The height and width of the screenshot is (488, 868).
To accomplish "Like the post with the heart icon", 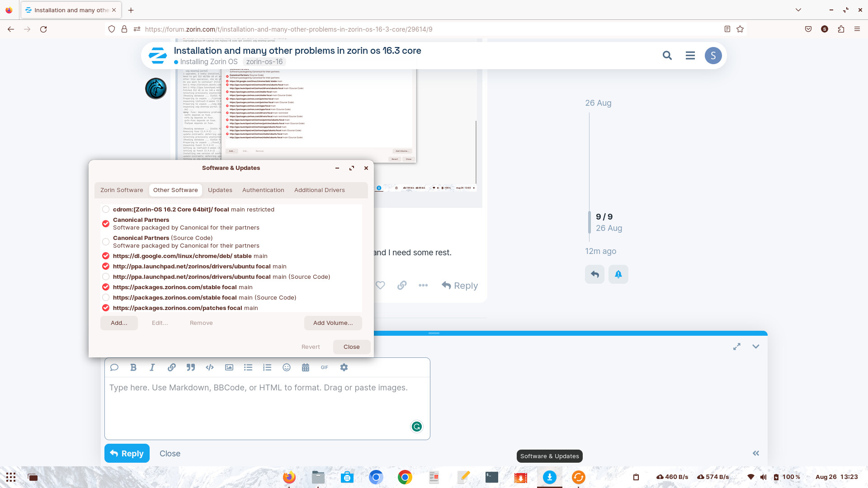I will click(380, 285).
